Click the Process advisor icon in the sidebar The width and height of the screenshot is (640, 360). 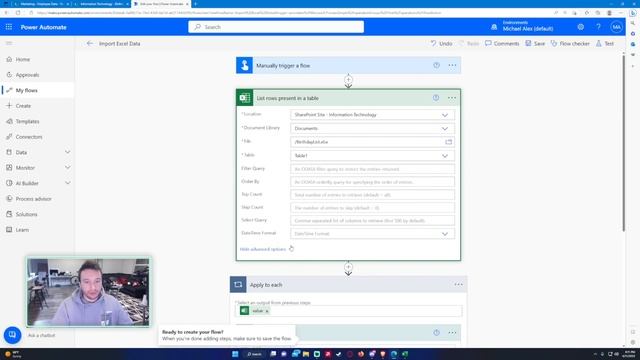point(9,199)
